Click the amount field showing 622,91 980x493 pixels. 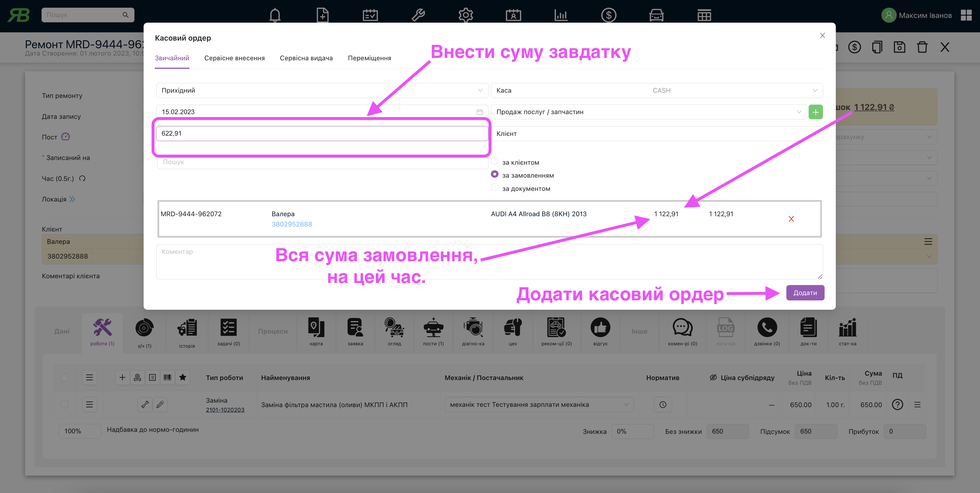tap(322, 134)
